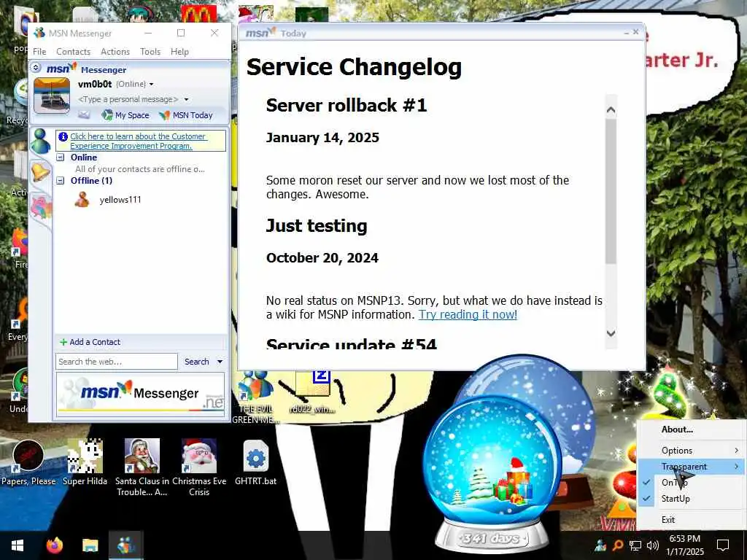The image size is (747, 560).
Task: Open MSN Today from Messenger
Action: pos(186,114)
